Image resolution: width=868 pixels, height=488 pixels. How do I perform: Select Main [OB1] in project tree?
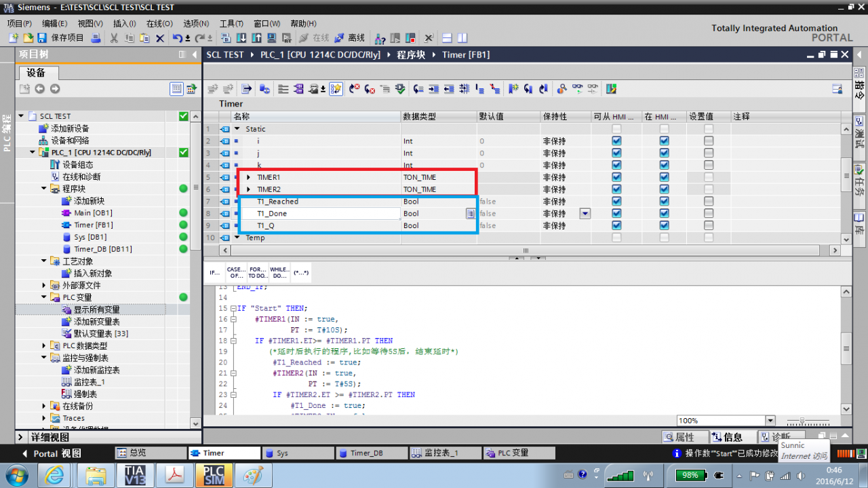point(93,213)
